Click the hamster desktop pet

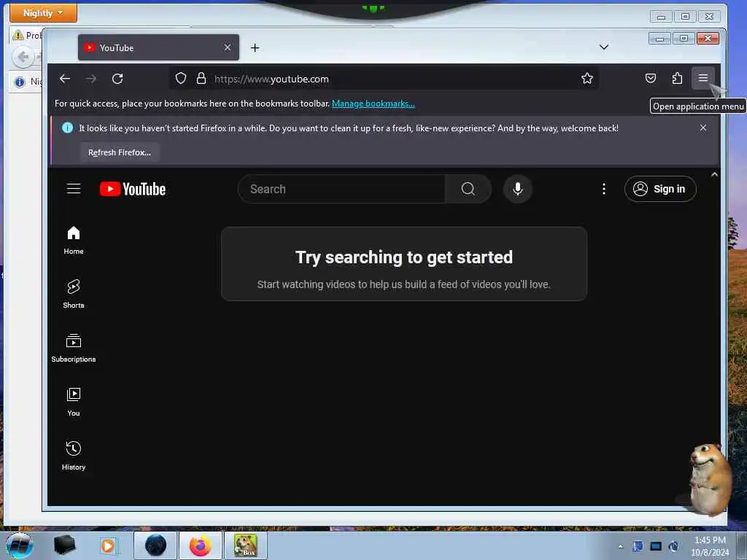(x=709, y=478)
